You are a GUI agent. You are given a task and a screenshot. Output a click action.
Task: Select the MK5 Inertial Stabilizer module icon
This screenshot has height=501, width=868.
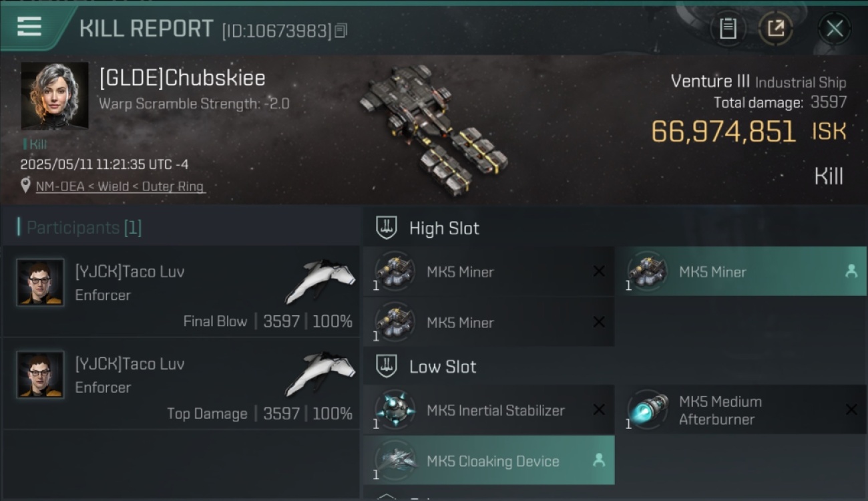coord(395,410)
